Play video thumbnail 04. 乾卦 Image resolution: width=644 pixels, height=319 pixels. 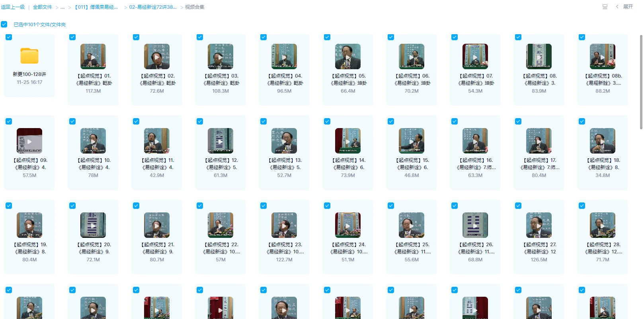[284, 56]
